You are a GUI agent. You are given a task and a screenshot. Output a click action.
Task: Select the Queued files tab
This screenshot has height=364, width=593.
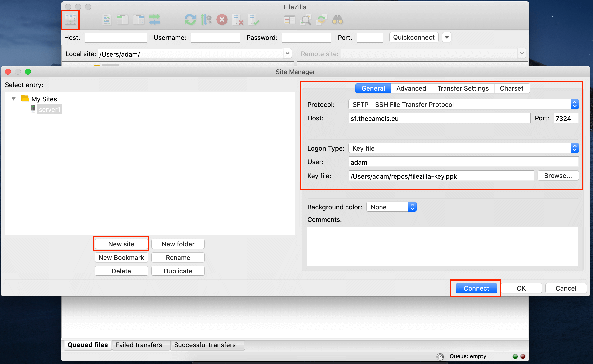[88, 345]
